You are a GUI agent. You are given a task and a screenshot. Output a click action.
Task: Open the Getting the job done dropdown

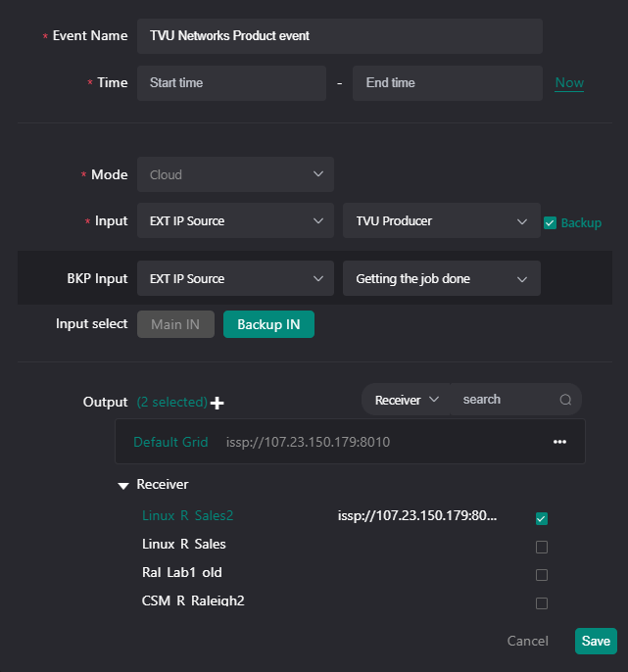(x=442, y=278)
